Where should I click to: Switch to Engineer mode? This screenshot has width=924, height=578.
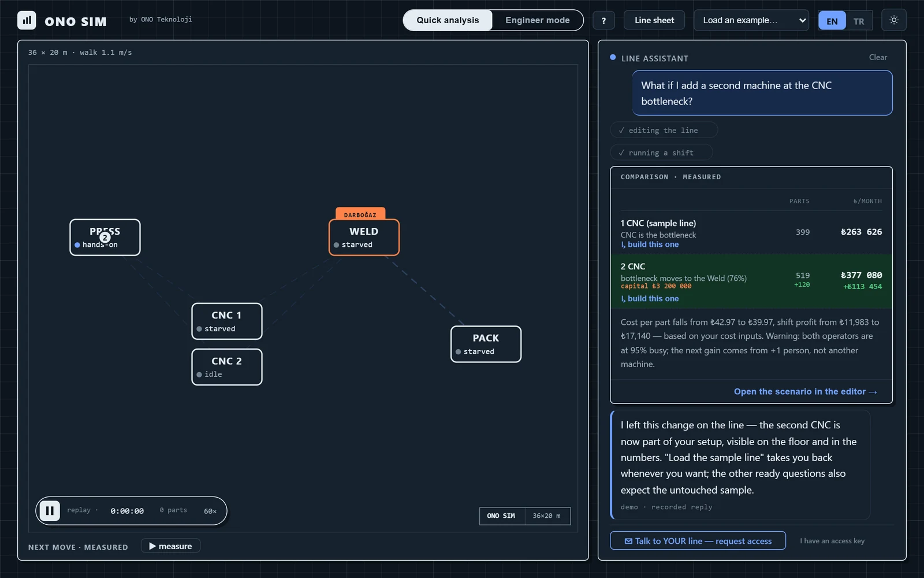(537, 20)
